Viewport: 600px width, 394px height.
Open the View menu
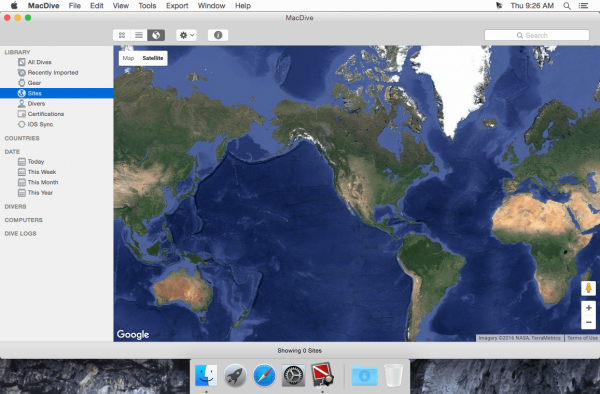121,6
